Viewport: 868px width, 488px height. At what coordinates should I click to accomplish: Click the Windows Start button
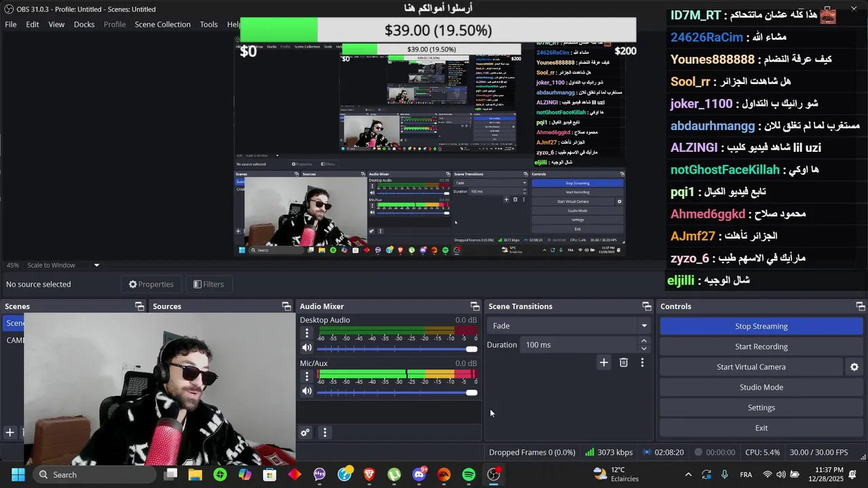tap(18, 474)
